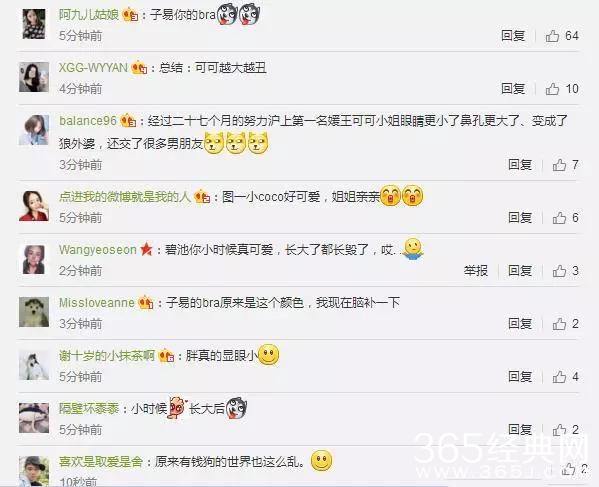The height and width of the screenshot is (487, 599).
Task: Open the avatar of XGG-WYYAN
Action: click(34, 77)
